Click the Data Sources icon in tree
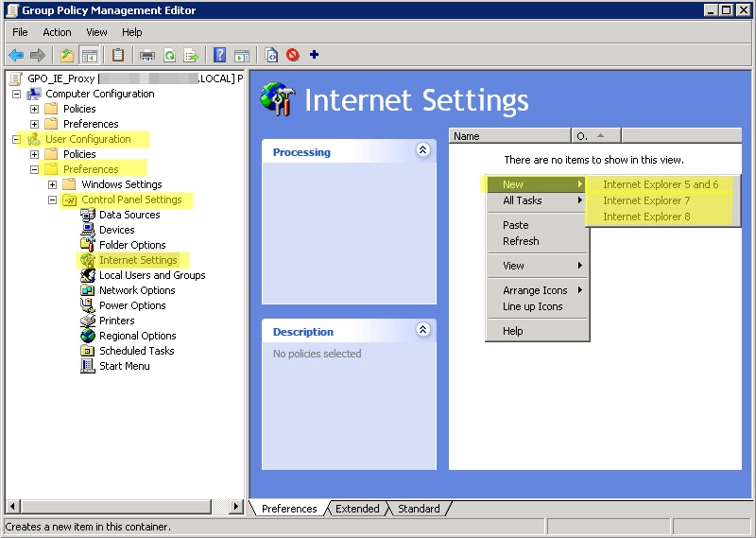The width and height of the screenshot is (756, 538). (88, 215)
